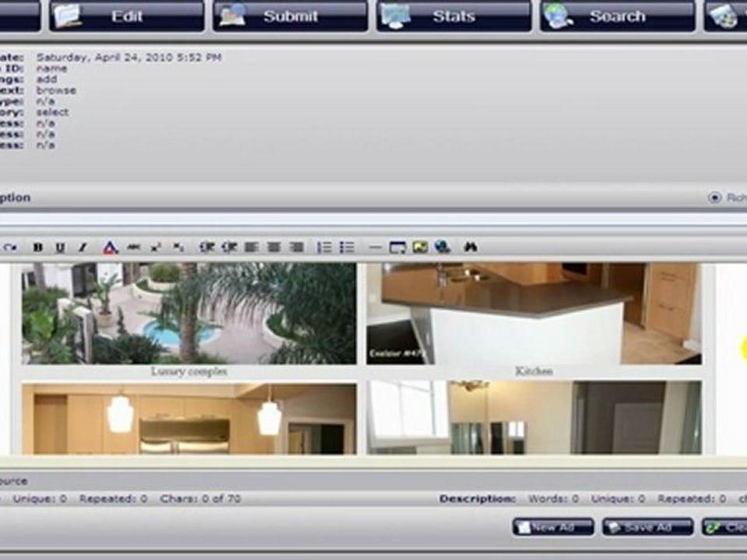The width and height of the screenshot is (747, 560).
Task: Click the indent icon
Action: [x=230, y=247]
